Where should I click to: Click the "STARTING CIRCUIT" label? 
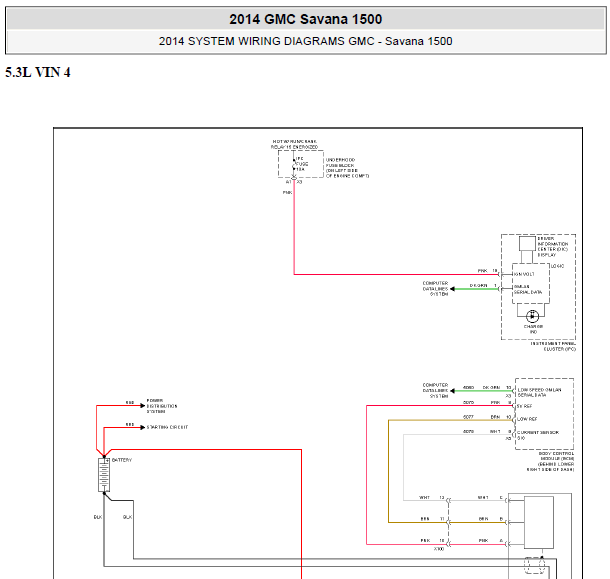[167, 427]
